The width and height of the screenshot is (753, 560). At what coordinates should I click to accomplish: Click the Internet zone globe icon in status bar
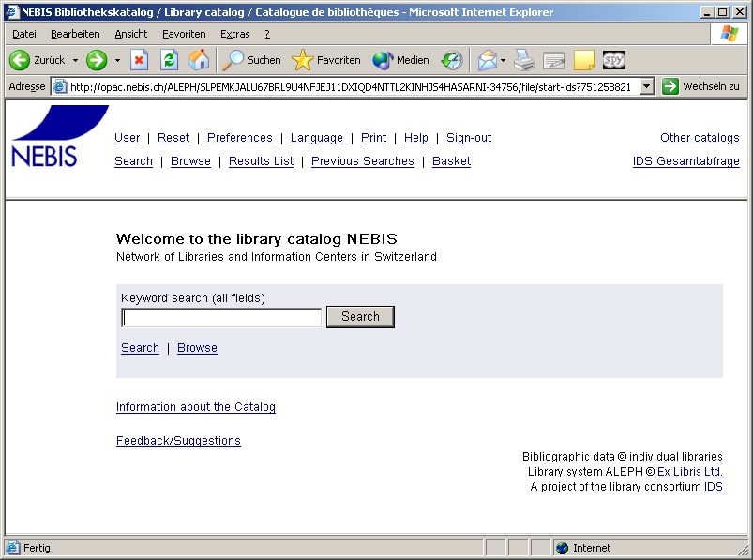pos(562,548)
